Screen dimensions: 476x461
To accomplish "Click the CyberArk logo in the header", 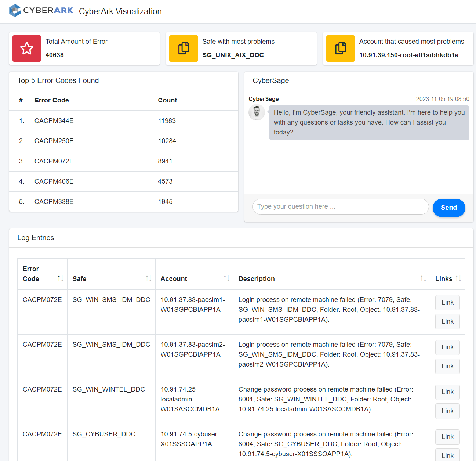I will pyautogui.click(x=41, y=11).
